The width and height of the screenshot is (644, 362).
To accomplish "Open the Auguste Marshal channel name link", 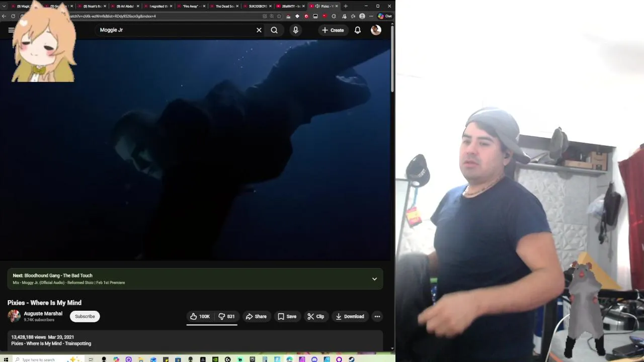I will [x=43, y=313].
